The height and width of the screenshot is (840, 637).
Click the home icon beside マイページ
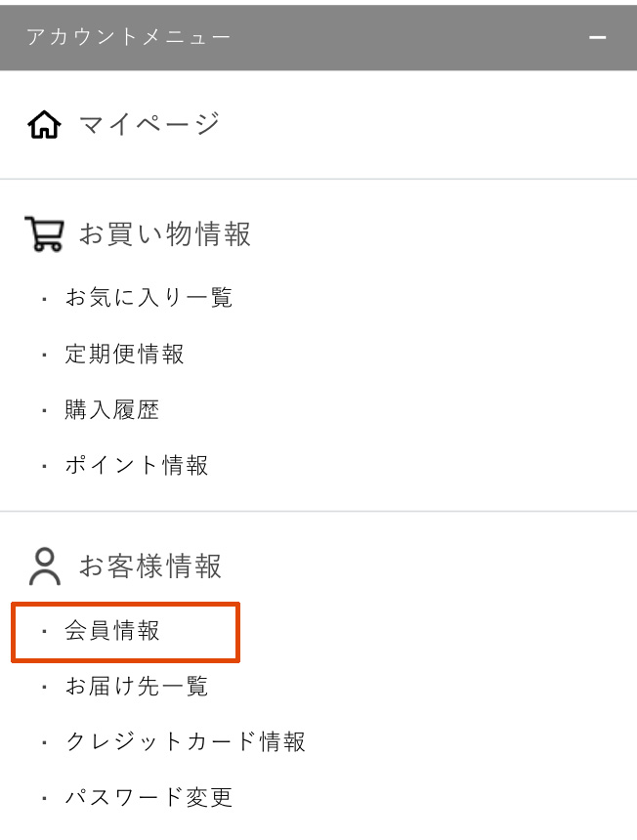pos(44,125)
